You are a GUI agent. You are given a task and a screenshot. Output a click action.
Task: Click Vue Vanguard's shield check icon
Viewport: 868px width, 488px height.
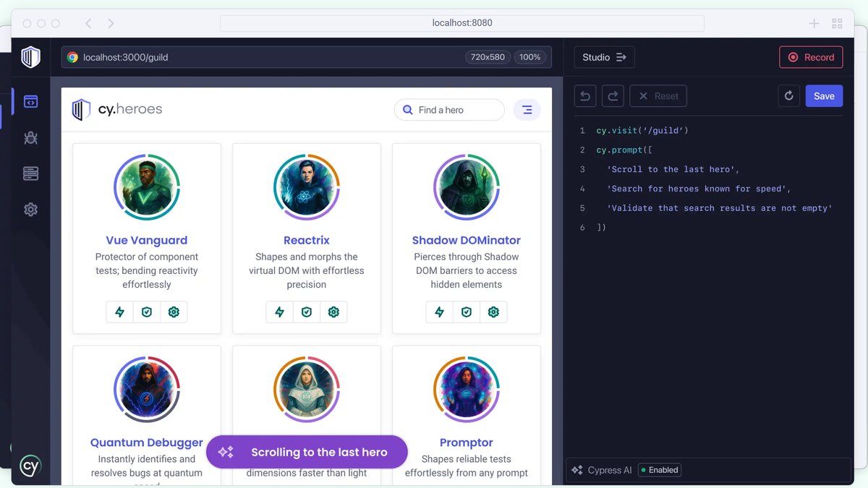147,312
